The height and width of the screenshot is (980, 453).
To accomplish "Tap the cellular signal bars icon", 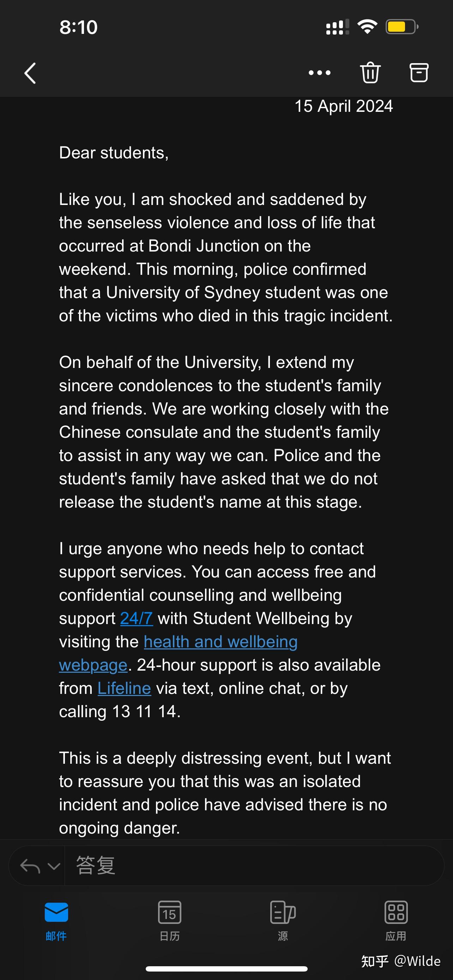I will pyautogui.click(x=338, y=27).
